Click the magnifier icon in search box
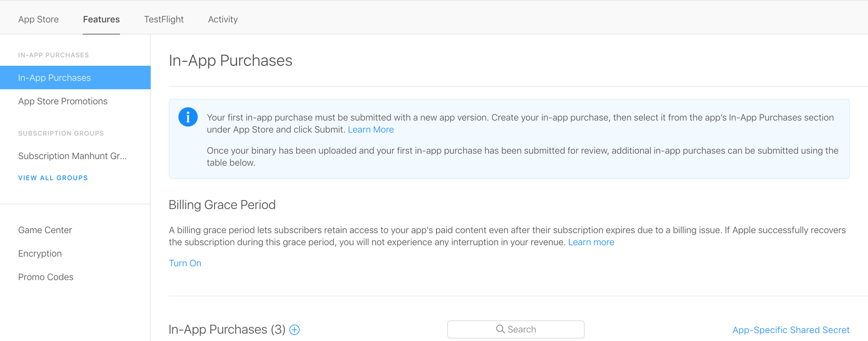Screen dimensions: 868x341 [x=500, y=329]
